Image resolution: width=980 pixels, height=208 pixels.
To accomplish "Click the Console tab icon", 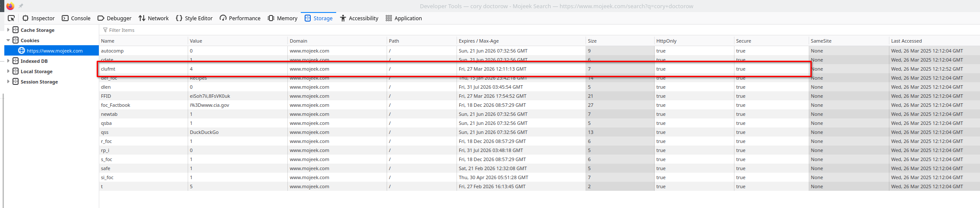I will (x=65, y=18).
